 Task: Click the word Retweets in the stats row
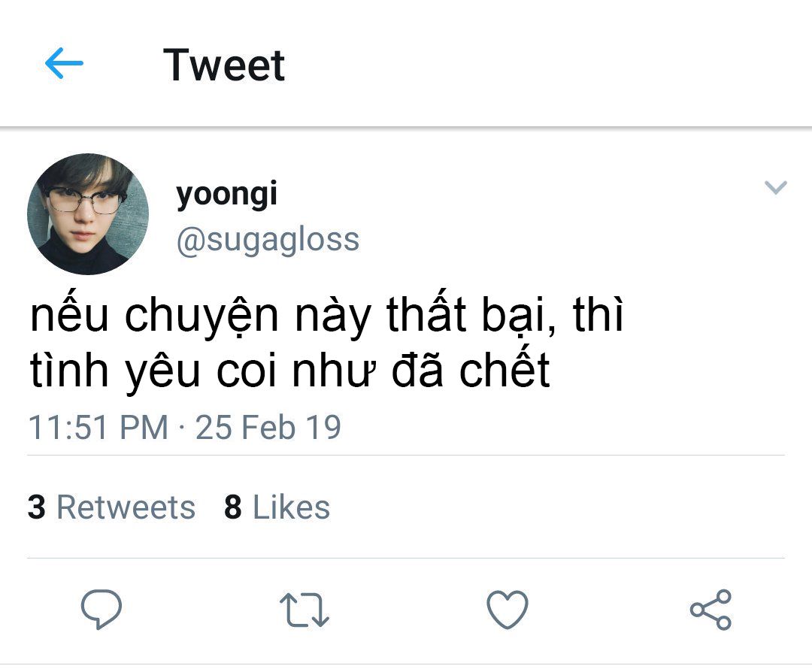click(126, 507)
